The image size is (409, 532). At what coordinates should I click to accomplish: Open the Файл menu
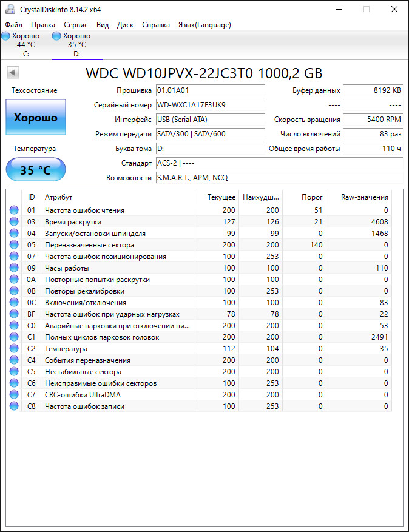[13, 25]
